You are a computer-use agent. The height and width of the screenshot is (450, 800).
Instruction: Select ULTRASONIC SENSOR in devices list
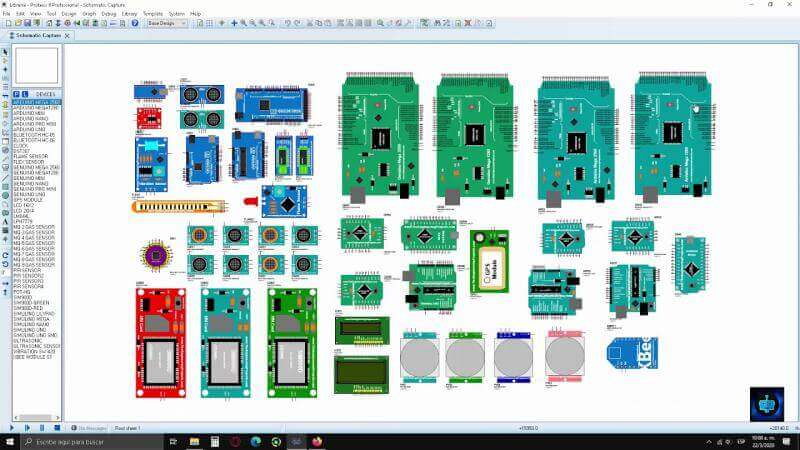click(x=36, y=346)
